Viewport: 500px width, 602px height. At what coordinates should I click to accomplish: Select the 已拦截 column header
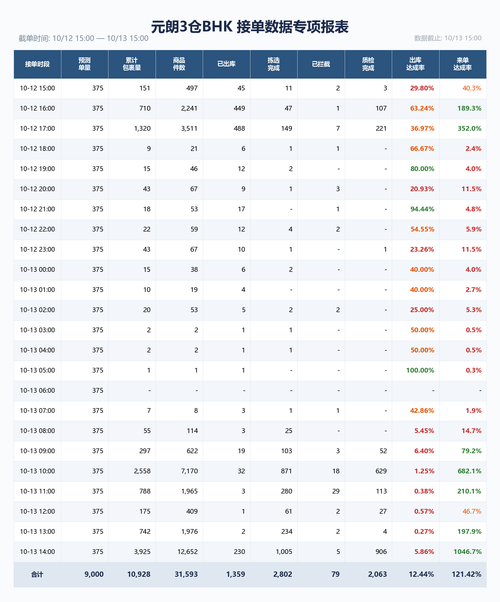[321, 64]
